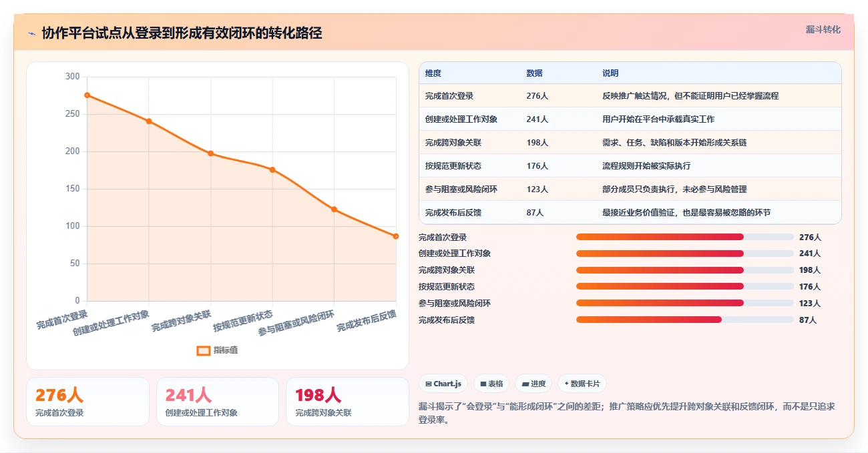Image resolution: width=868 pixels, height=453 pixels.
Task: Toggle the 指标值 legend entry under the chart
Action: [217, 350]
